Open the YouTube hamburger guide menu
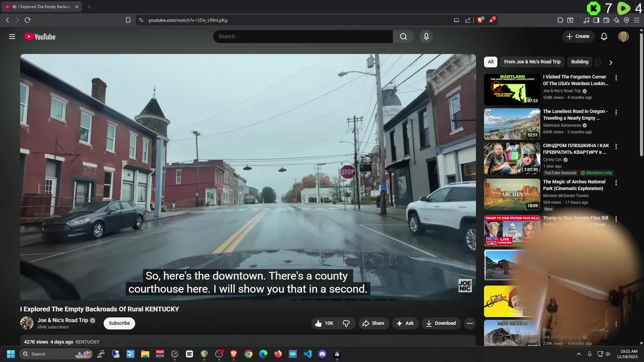 coord(12,36)
